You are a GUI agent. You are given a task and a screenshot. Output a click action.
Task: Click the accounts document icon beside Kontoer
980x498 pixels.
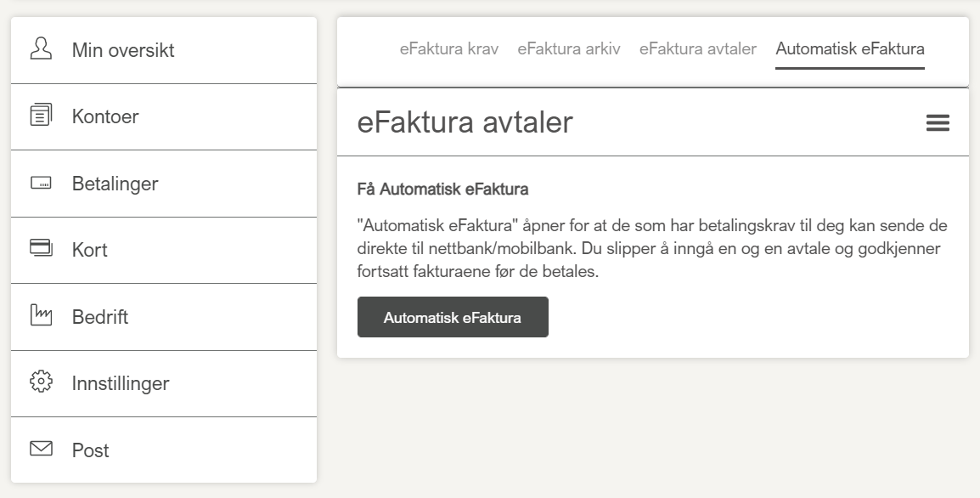coord(41,116)
